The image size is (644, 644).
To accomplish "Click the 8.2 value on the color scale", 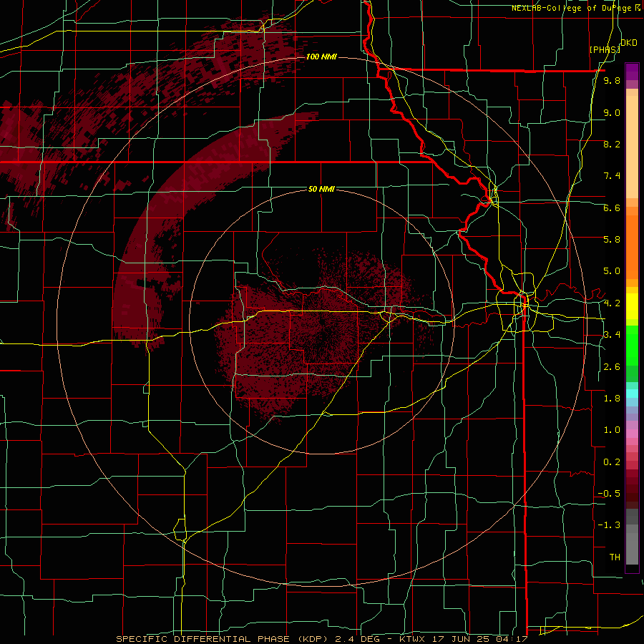I will tap(612, 144).
